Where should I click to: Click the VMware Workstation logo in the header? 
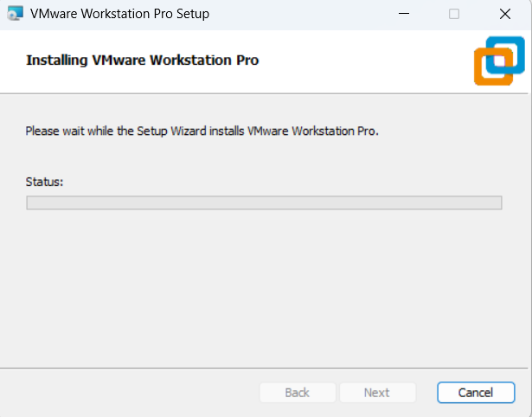499,61
